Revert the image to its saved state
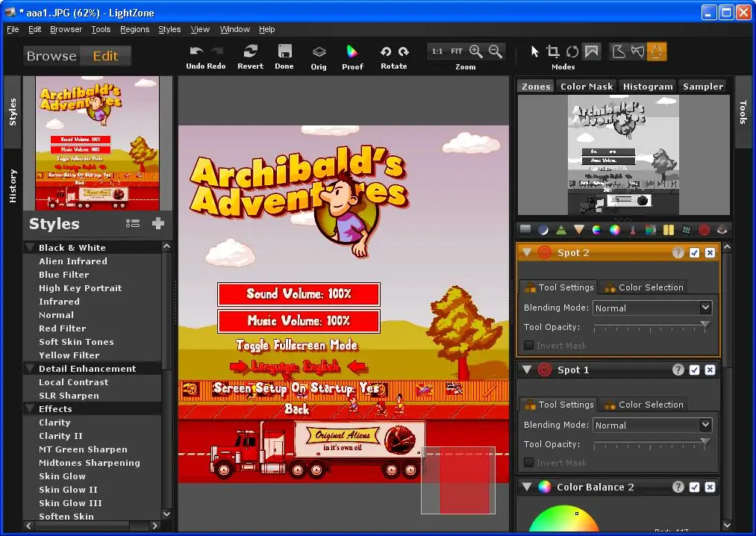The height and width of the screenshot is (536, 756). [x=250, y=52]
